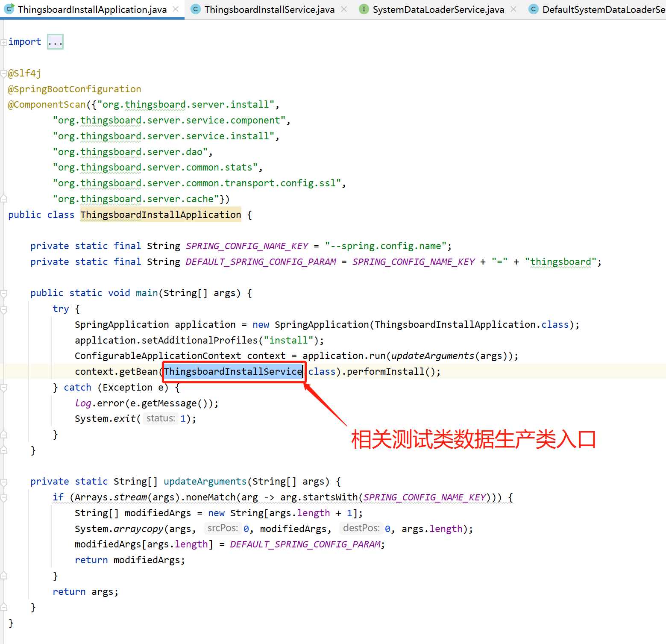The image size is (666, 644).
Task: Collapse the try block fold marker
Action: (x=4, y=309)
